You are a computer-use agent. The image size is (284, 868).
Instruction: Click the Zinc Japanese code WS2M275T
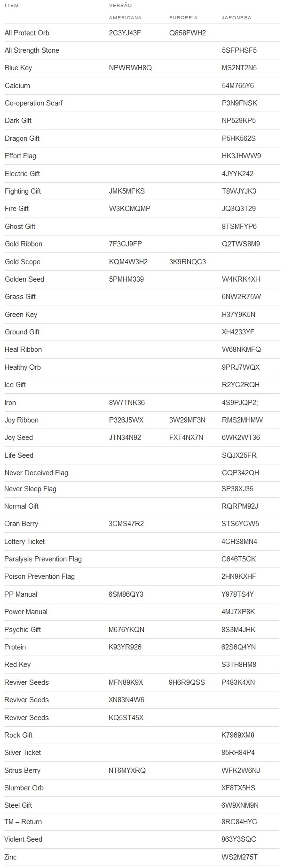239,857
